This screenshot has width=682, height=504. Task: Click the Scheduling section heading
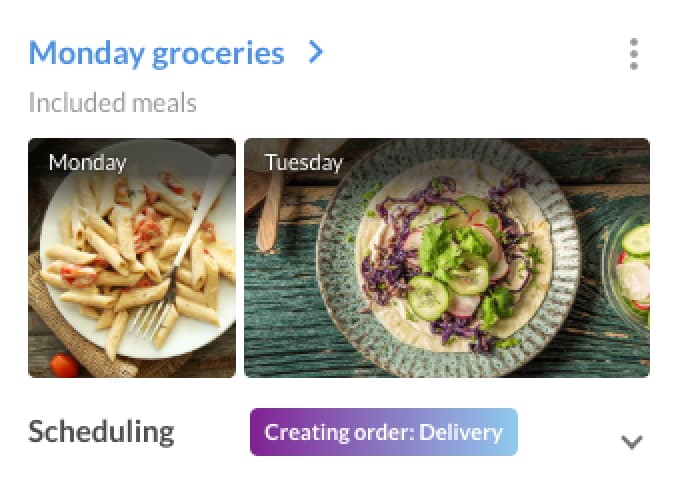point(101,432)
